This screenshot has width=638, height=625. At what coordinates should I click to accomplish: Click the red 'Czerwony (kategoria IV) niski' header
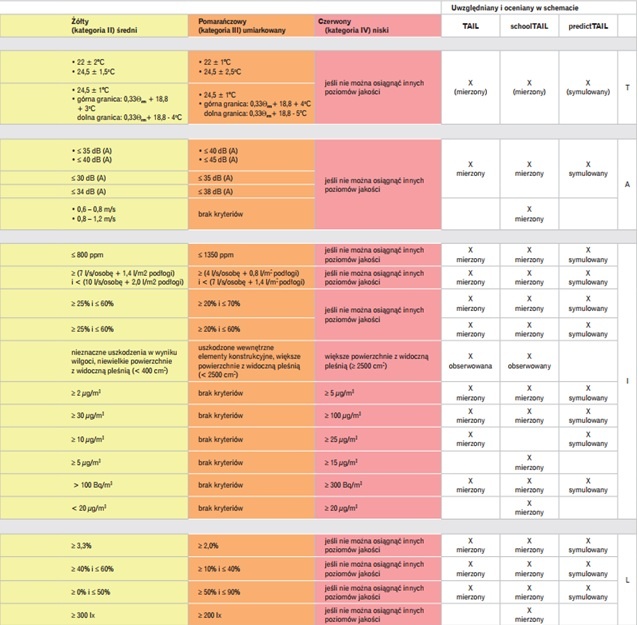point(378,26)
